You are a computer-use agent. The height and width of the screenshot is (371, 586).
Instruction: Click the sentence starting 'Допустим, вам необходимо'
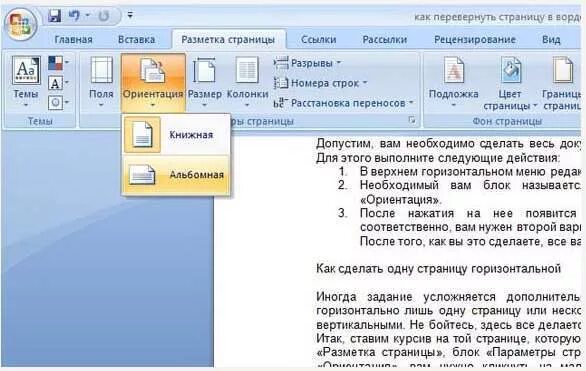[x=448, y=143]
